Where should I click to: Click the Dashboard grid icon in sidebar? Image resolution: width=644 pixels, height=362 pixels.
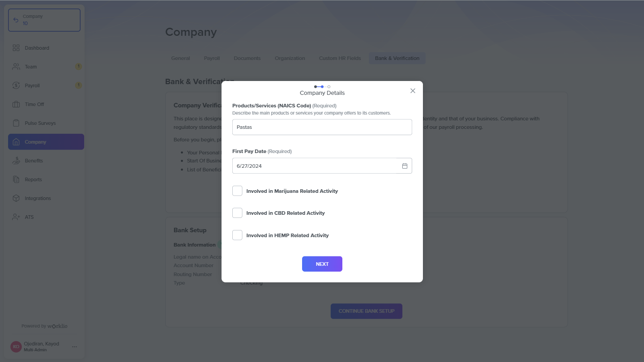16,48
